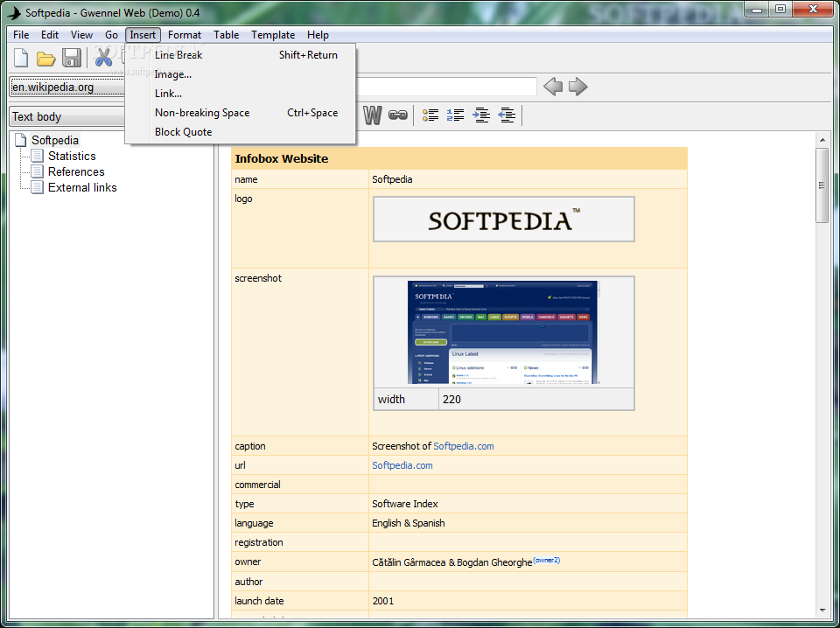Open the en.wikipedia.org site dropdown
This screenshot has width=840, height=628.
[x=67, y=87]
